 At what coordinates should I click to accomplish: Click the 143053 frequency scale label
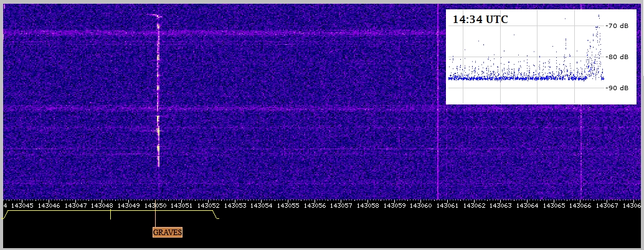tap(235, 205)
